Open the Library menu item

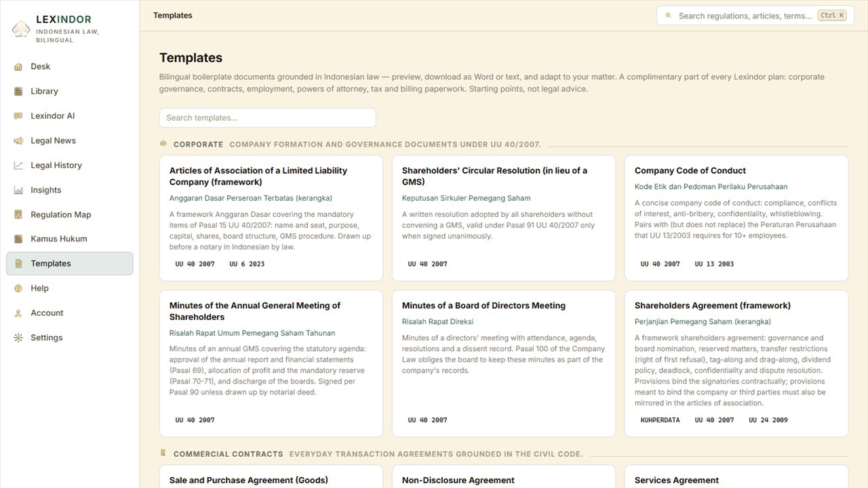[x=69, y=91]
